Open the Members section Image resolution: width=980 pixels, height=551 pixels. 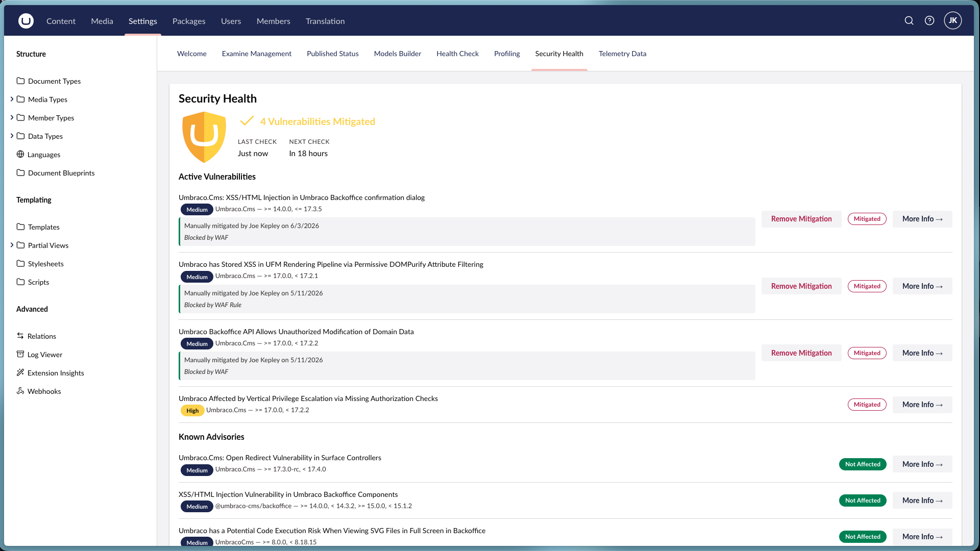(x=274, y=21)
